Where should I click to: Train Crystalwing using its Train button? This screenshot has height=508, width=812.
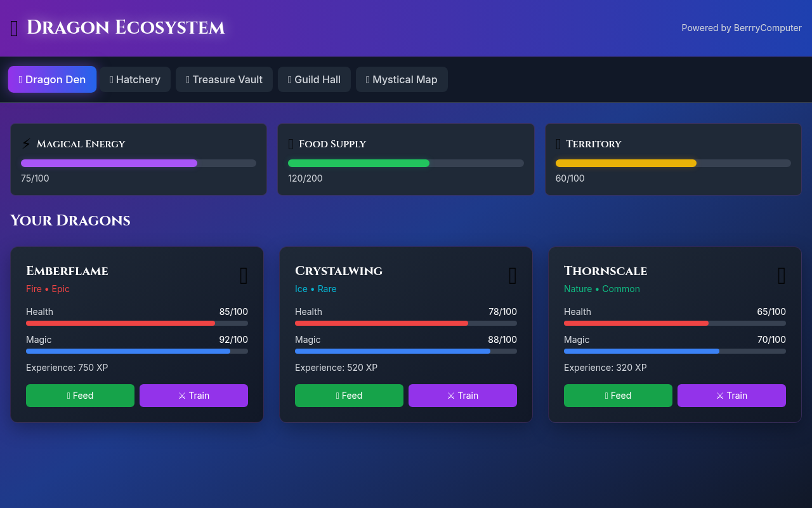[x=462, y=395]
